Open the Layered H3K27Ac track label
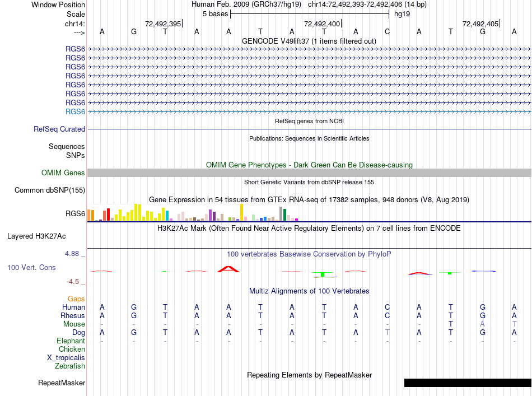Screen dimensions: 532x396 (x=36, y=236)
